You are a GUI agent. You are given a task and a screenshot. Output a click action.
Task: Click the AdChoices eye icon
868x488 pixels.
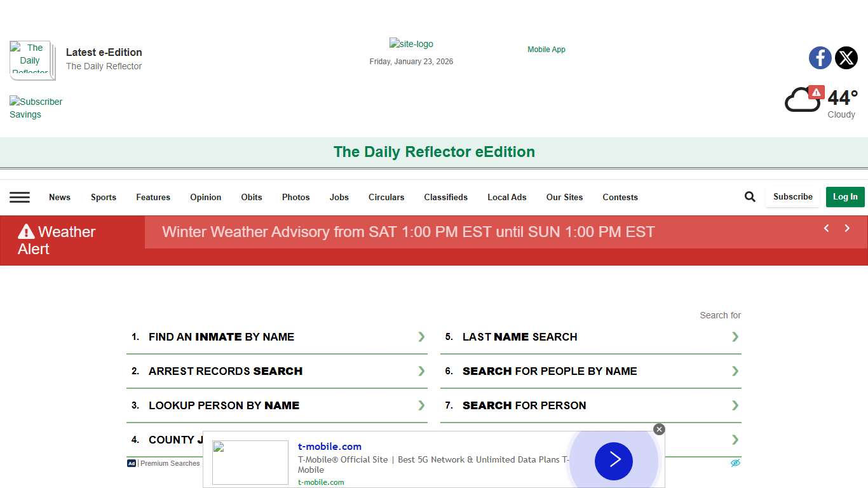click(735, 463)
